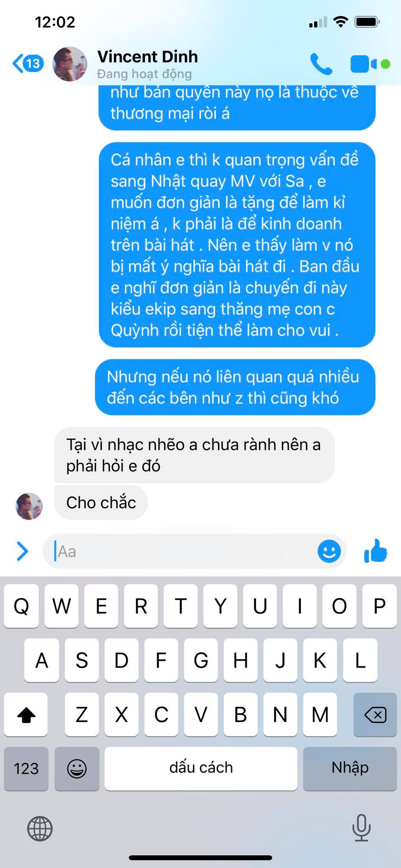The image size is (401, 868).
Task: Open the emoji keyboard
Action: [x=77, y=768]
